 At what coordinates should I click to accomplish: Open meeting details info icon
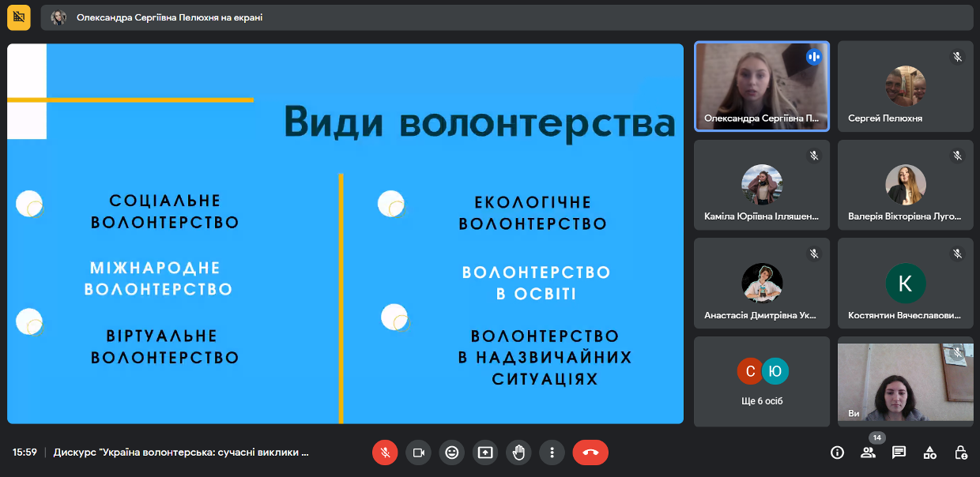(x=837, y=453)
